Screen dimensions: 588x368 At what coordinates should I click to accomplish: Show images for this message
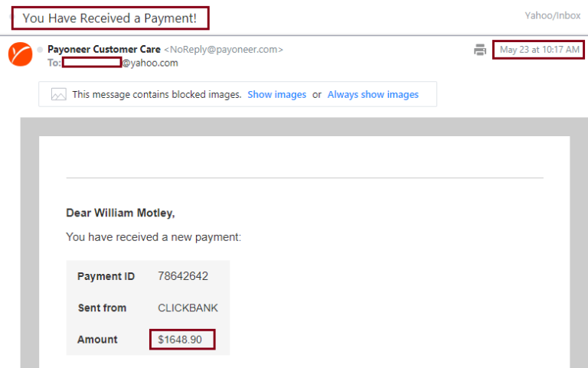276,94
